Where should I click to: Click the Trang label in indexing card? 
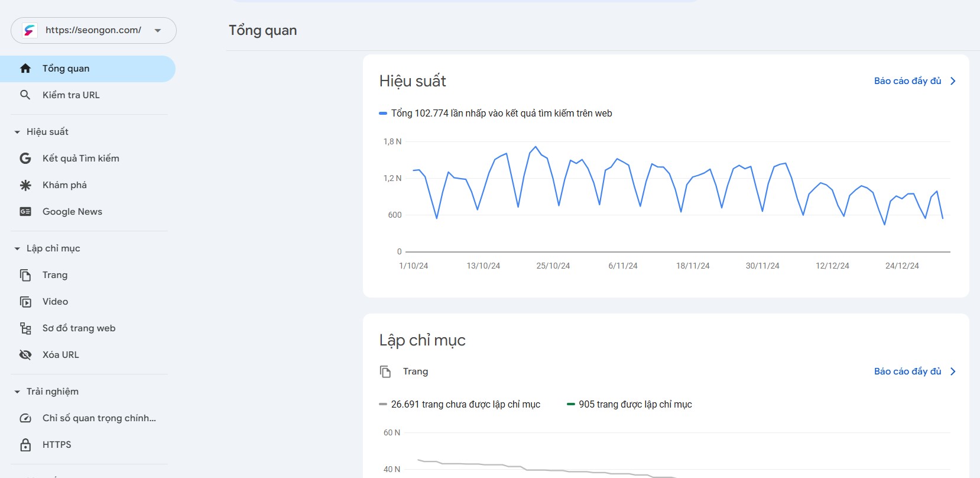tap(416, 372)
